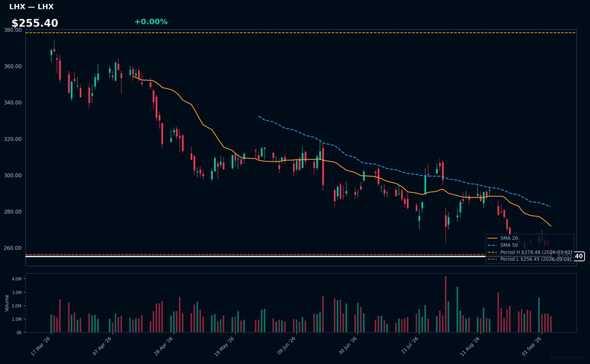Click the 260.00 price axis label
590x364 pixels.
(14, 248)
